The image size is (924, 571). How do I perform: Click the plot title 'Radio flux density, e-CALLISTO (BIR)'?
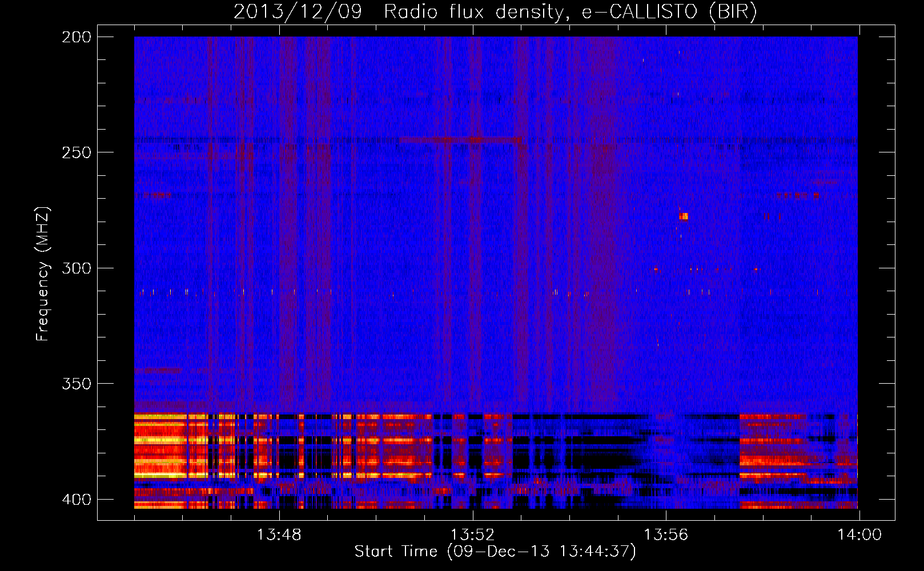(x=570, y=12)
